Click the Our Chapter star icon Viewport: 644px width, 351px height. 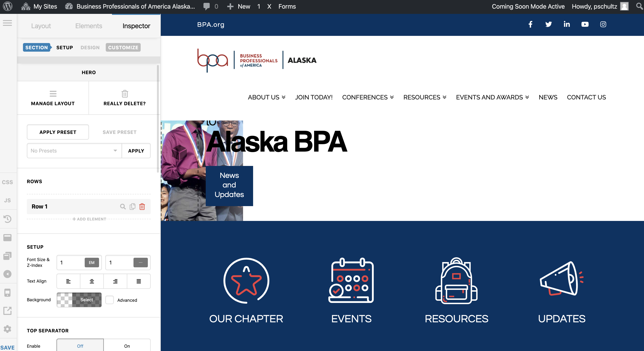(x=246, y=280)
